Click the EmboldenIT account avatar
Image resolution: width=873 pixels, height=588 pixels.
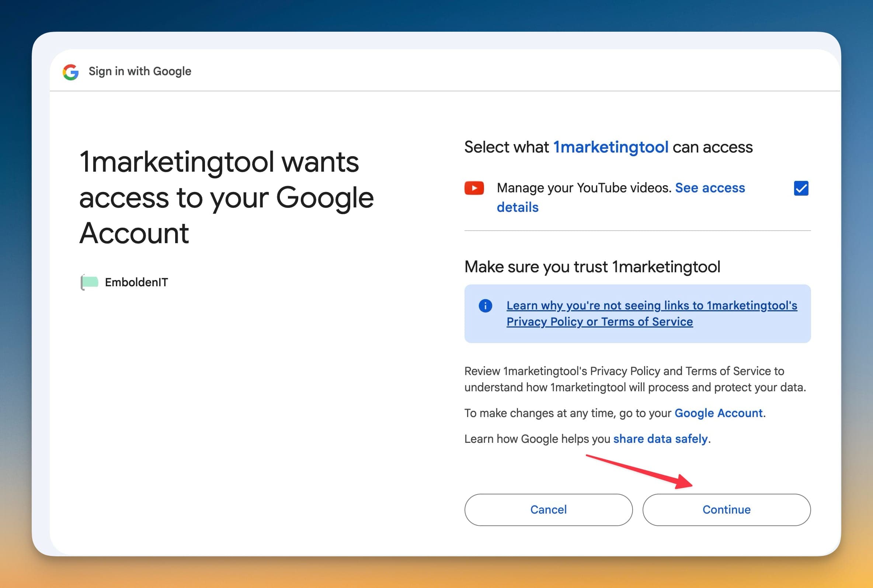pos(90,282)
